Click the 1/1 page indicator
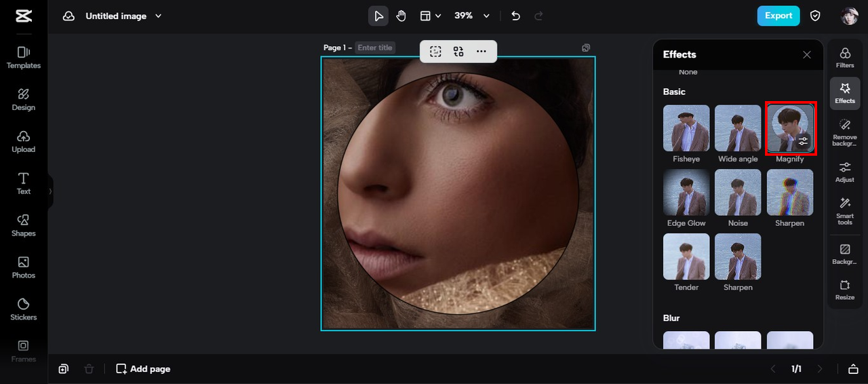This screenshot has width=868, height=384. coord(796,369)
